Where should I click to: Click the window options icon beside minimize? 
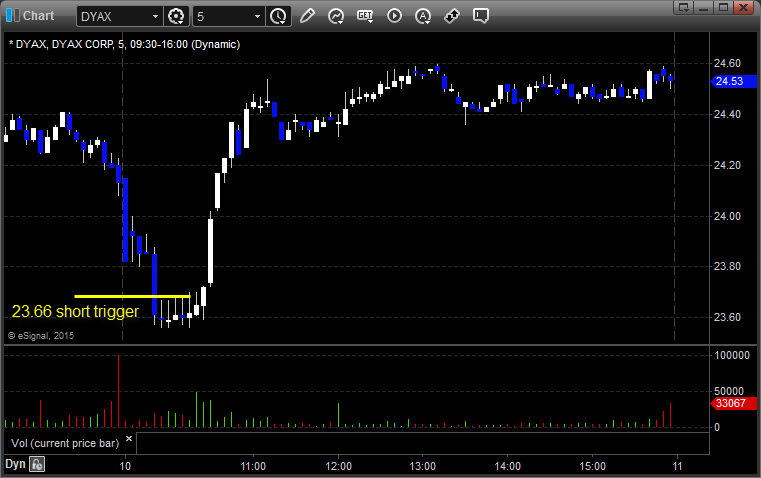tap(683, 7)
